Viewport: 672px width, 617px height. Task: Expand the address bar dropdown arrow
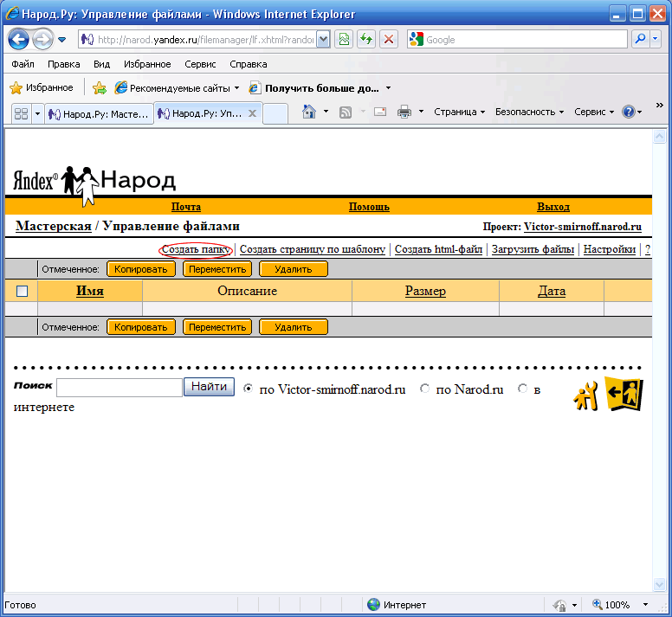(x=324, y=40)
